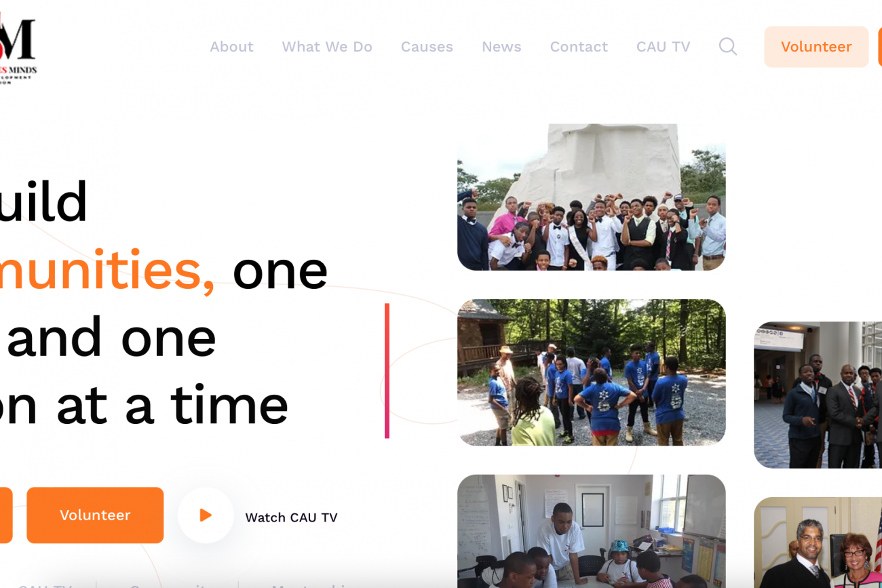The image size is (882, 588).
Task: Click the Volunteer button in the header
Action: pos(816,47)
